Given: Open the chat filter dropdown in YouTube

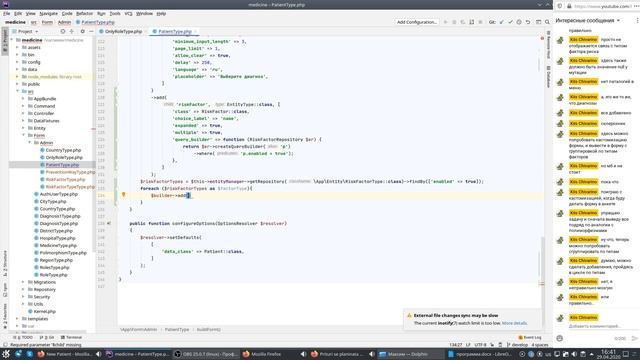Looking at the screenshot, I should point(588,20).
